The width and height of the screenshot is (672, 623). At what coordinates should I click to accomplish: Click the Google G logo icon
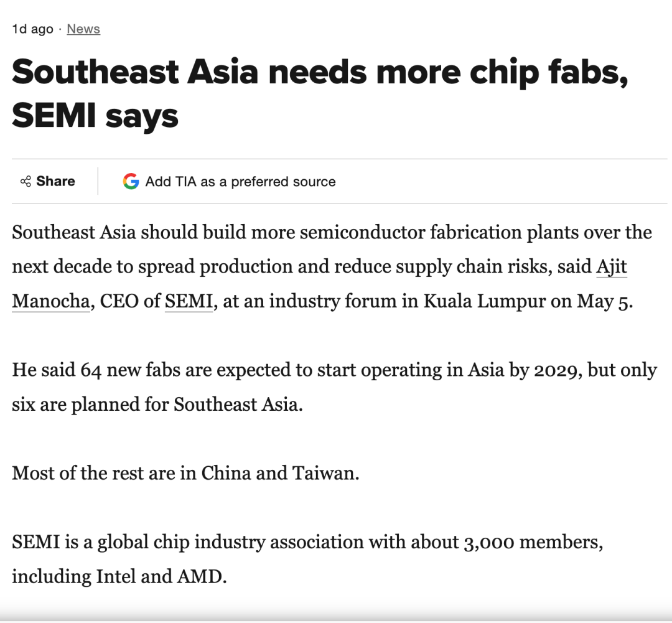[131, 181]
